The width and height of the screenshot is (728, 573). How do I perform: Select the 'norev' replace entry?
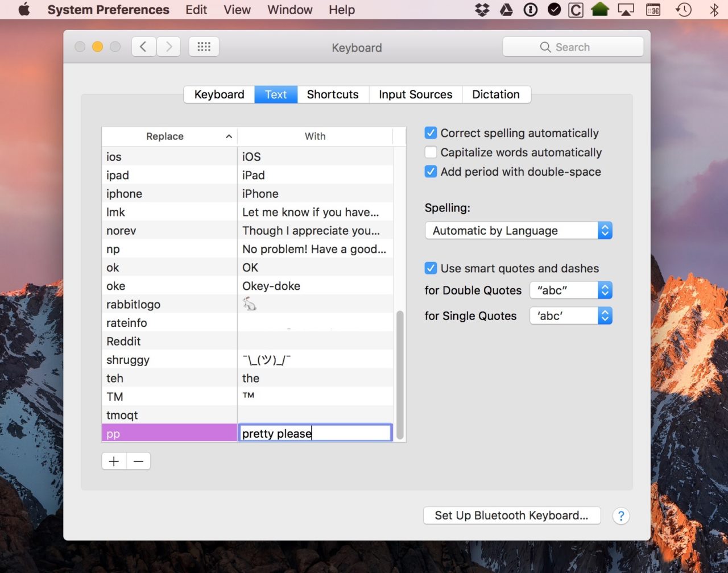121,231
